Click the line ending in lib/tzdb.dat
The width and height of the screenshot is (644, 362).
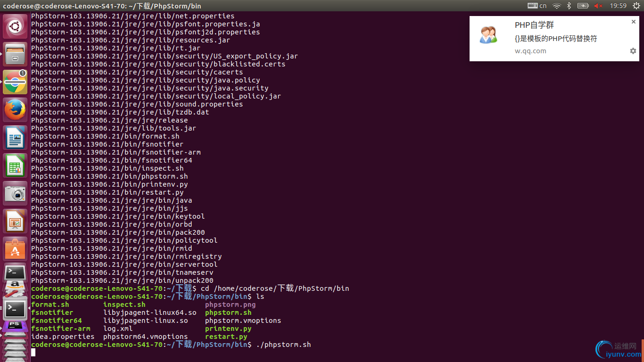pyautogui.click(x=120, y=112)
